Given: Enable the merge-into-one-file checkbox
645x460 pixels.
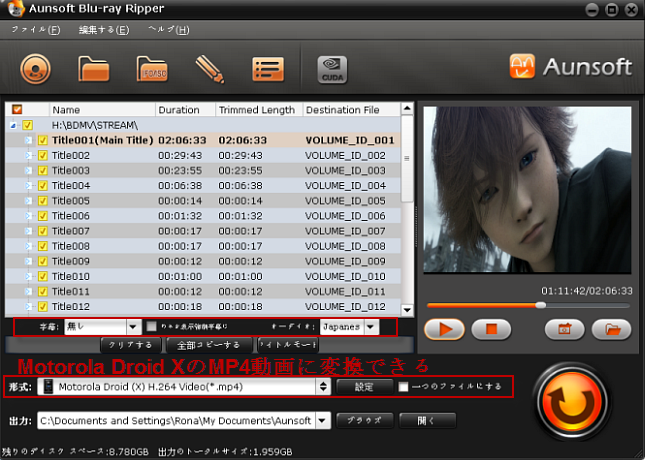Looking at the screenshot, I should coord(403,386).
